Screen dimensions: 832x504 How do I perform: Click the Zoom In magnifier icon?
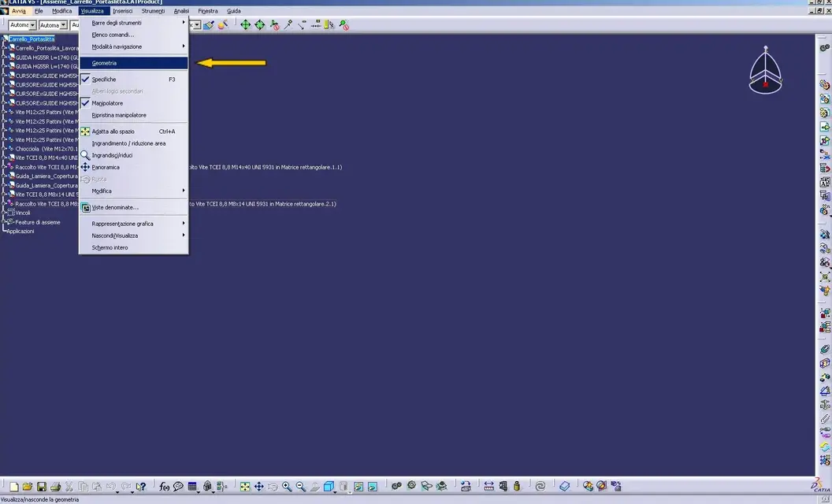pyautogui.click(x=287, y=487)
